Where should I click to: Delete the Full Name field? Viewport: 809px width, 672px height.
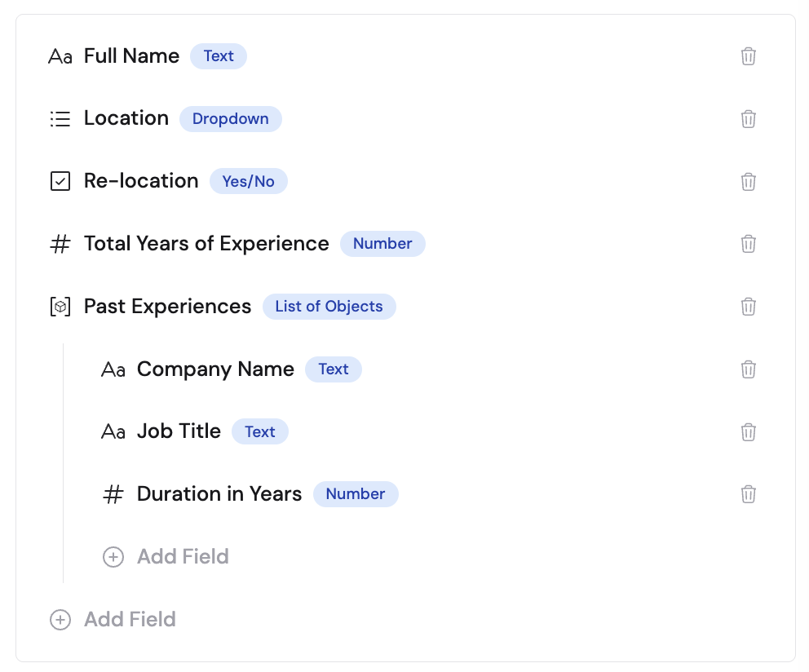[748, 56]
